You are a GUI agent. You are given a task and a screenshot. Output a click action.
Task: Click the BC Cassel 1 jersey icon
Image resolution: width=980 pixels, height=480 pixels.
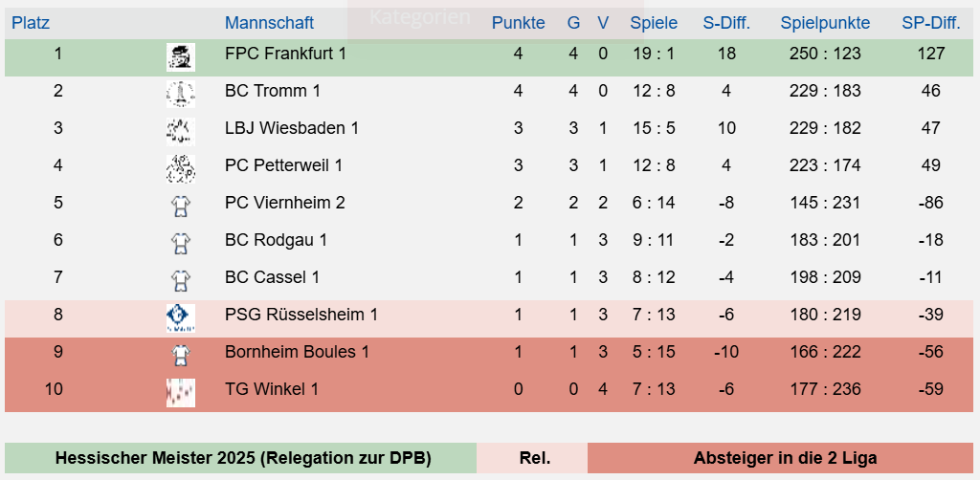pyautogui.click(x=181, y=281)
